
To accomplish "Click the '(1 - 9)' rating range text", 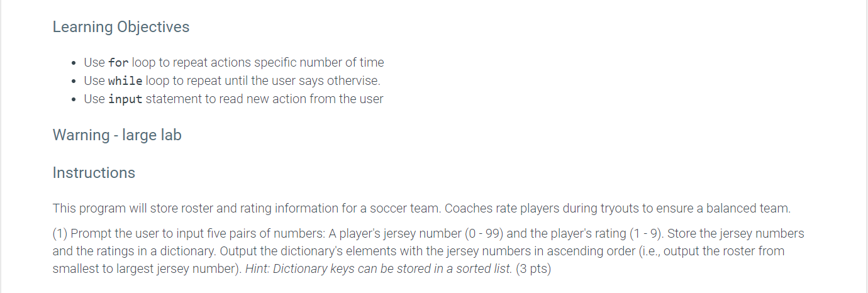I will (647, 233).
